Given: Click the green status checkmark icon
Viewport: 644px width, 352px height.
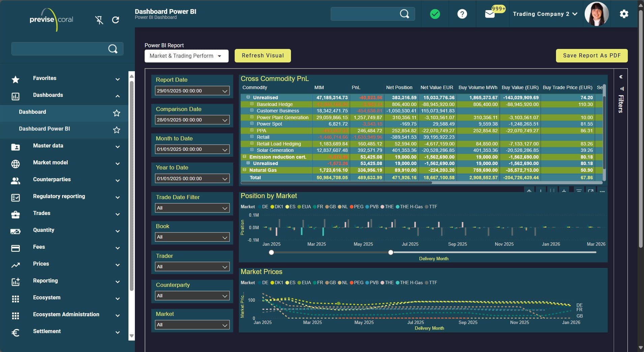Looking at the screenshot, I should tap(435, 14).
